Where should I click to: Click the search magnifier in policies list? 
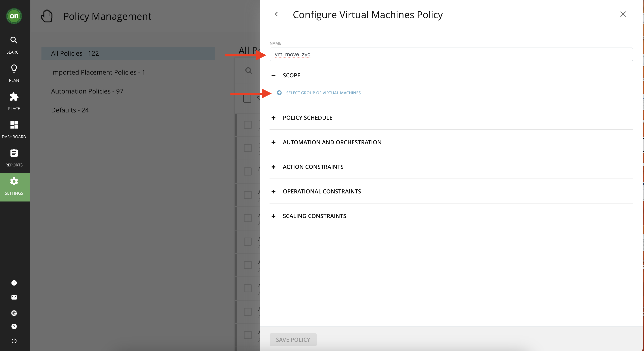(248, 70)
